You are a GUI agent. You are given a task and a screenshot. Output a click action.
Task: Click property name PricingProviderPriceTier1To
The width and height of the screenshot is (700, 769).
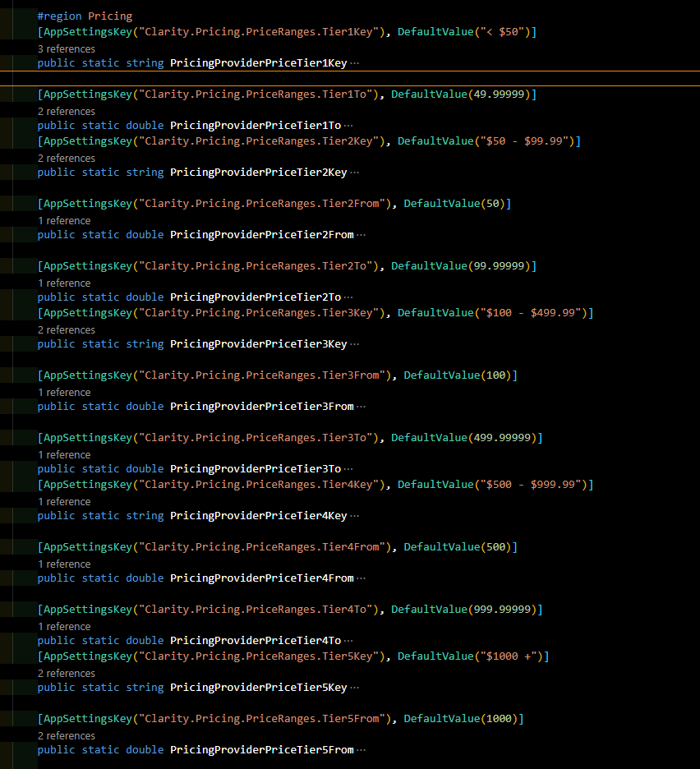(x=256, y=126)
